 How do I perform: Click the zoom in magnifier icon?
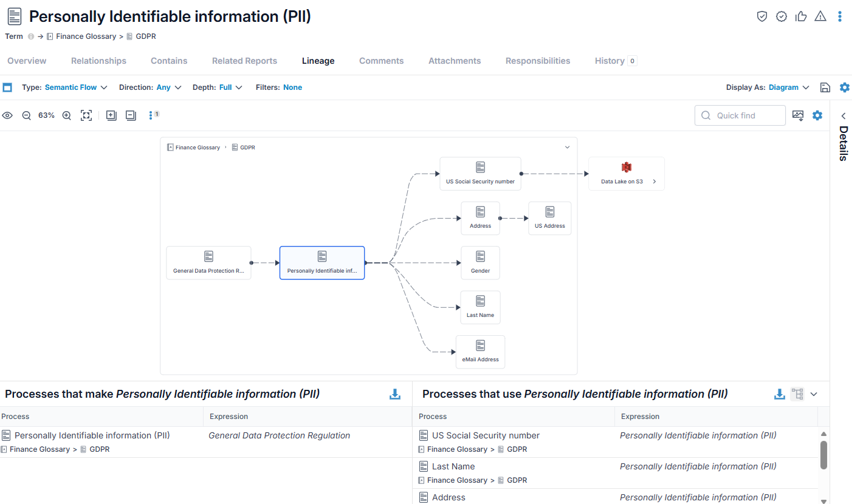(67, 115)
